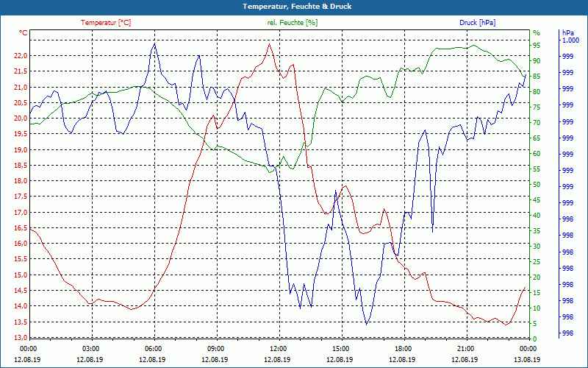This screenshot has width=588, height=368.
Task: Select the blue 'Druck [hPa]' legend label
Action: (477, 23)
